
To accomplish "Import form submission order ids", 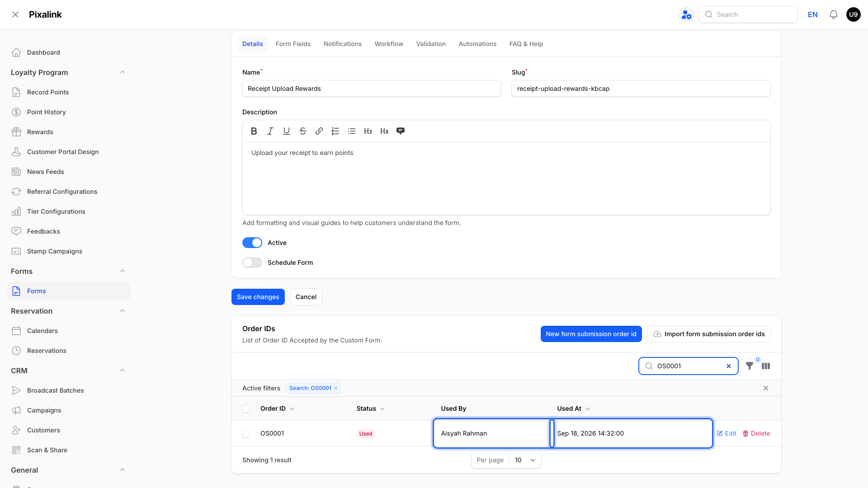I will [x=709, y=334].
